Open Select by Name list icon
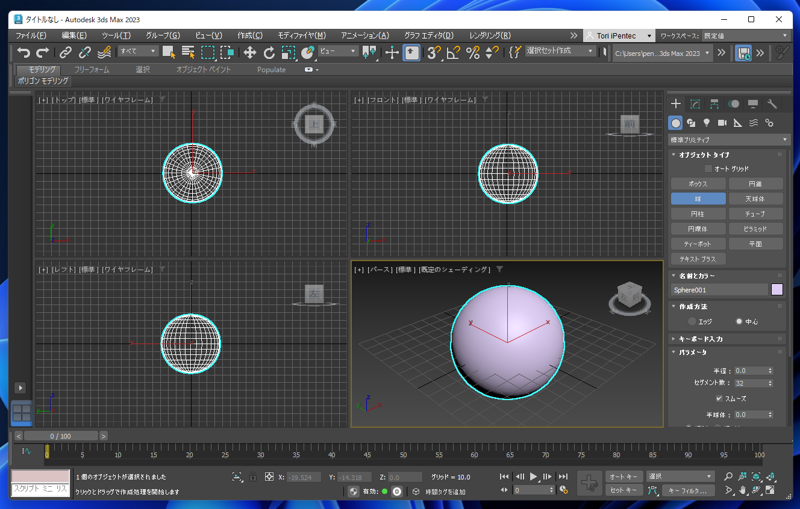Image resolution: width=800 pixels, height=509 pixels. 188,52
